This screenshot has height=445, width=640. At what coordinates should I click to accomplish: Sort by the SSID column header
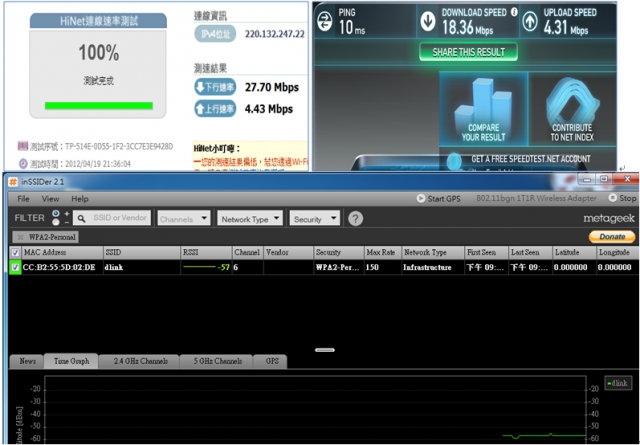(142, 252)
